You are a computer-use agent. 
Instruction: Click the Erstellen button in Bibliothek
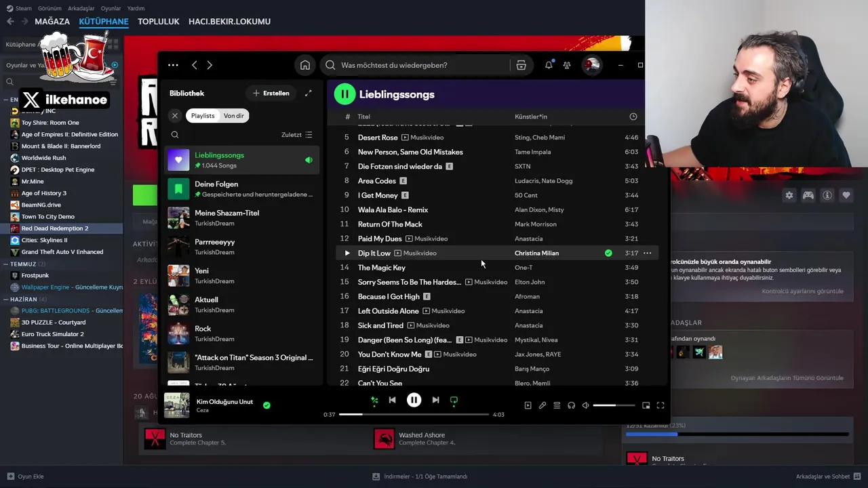tap(271, 93)
